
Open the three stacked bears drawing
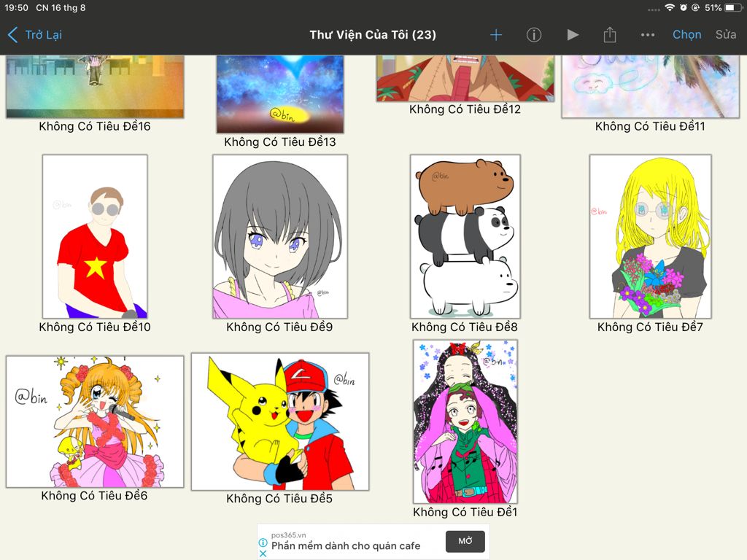coord(465,236)
